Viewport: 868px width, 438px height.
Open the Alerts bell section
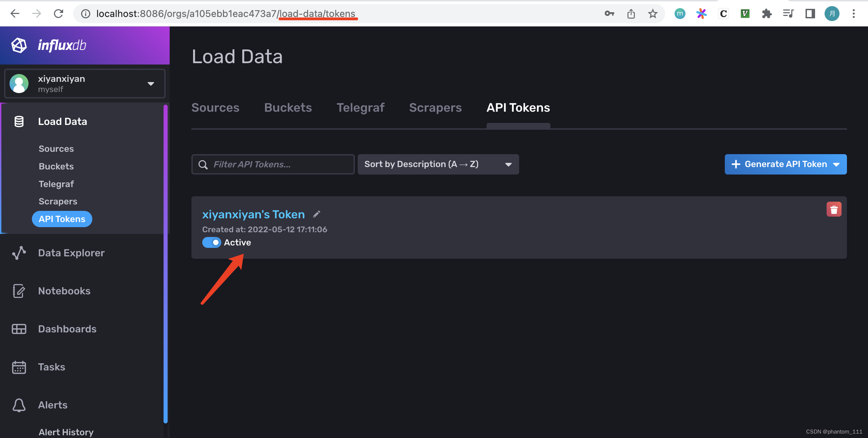(x=53, y=405)
